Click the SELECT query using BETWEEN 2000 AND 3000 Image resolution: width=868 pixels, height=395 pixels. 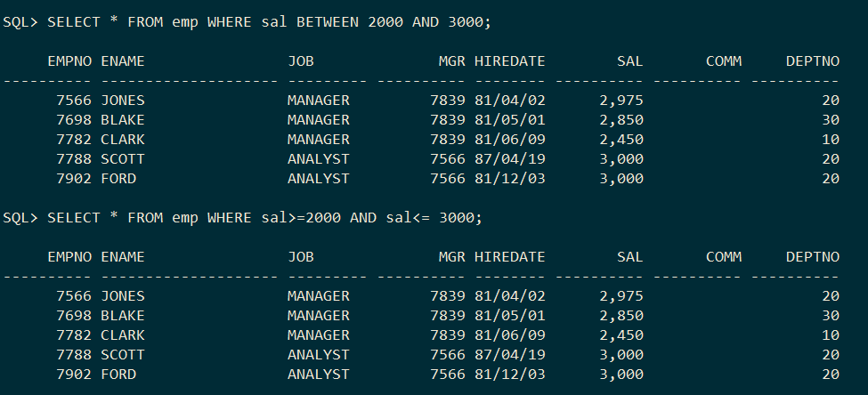[269, 22]
